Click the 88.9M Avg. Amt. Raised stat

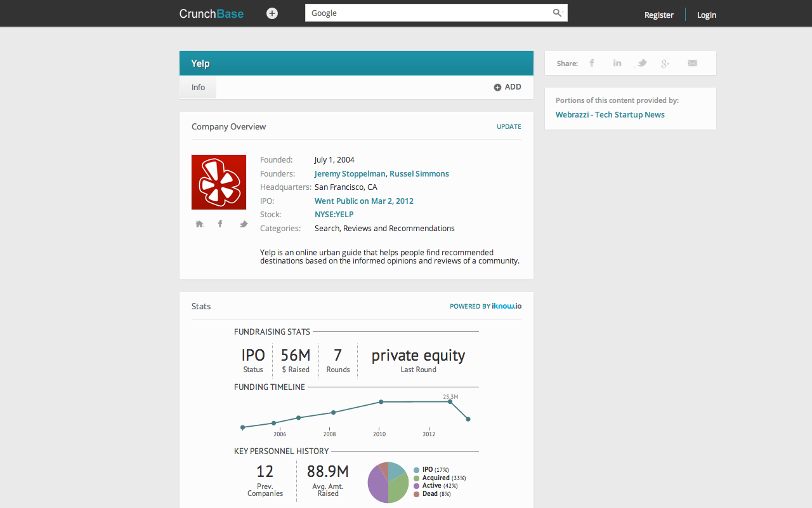pyautogui.click(x=328, y=480)
